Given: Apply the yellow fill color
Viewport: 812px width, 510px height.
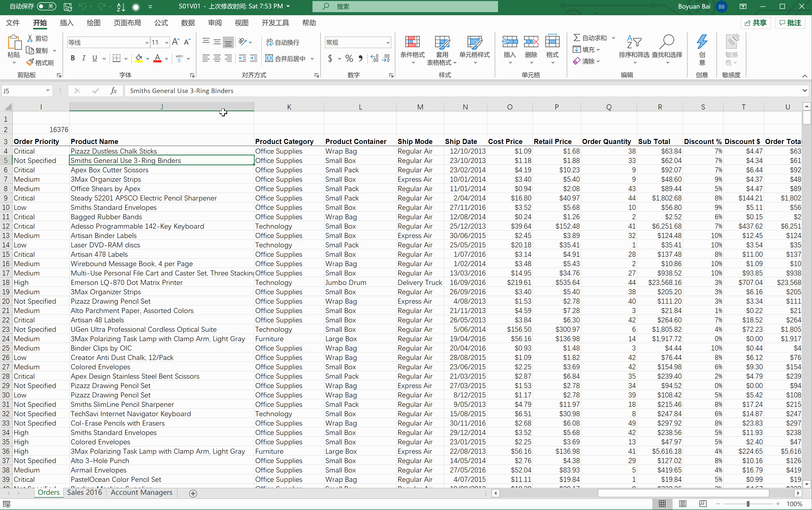Looking at the screenshot, I should pyautogui.click(x=138, y=58).
